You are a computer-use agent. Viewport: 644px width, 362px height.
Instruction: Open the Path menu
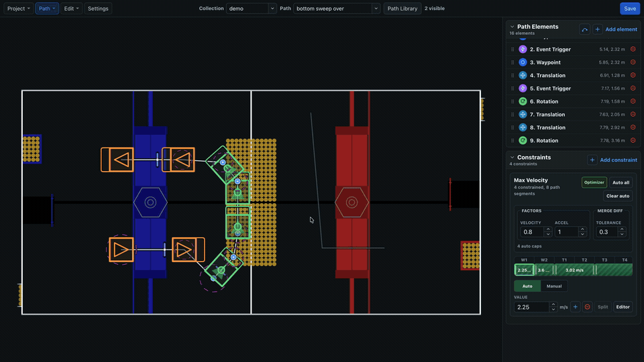47,8
